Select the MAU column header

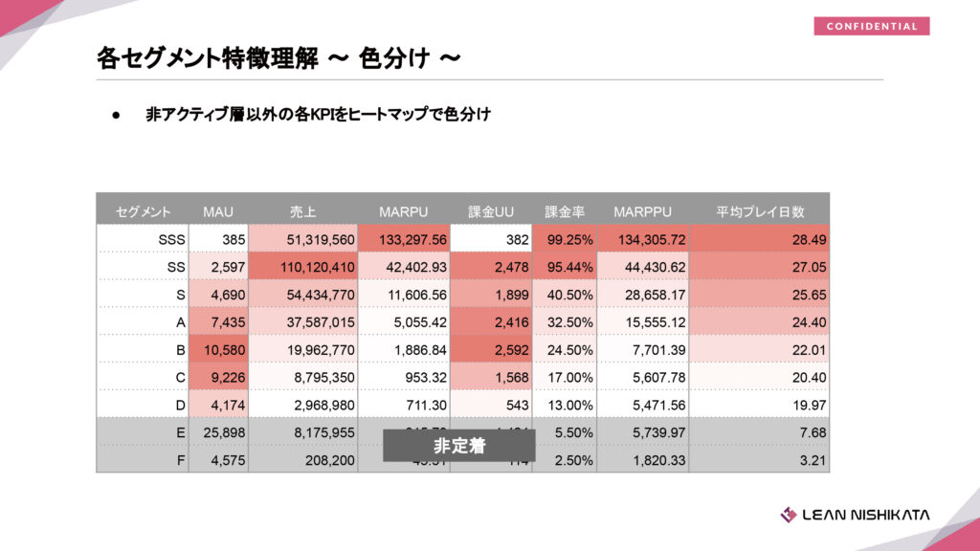218,210
